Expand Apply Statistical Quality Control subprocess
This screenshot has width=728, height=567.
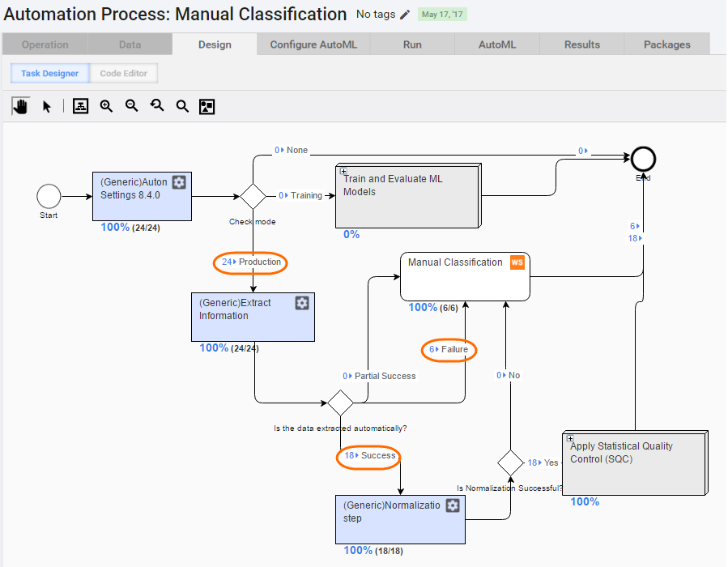click(x=570, y=438)
